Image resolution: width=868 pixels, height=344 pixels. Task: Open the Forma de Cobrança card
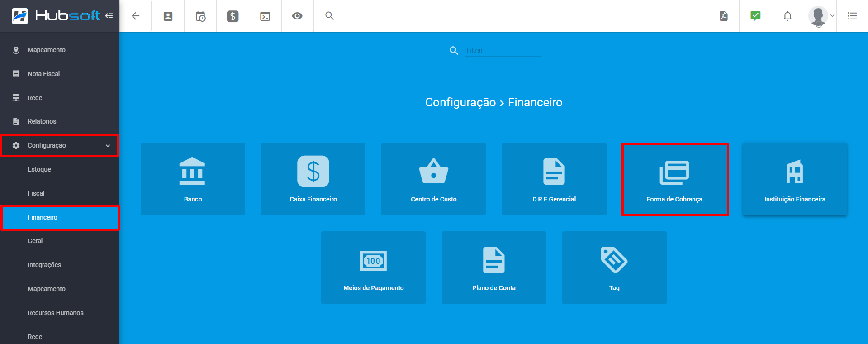coord(675,179)
